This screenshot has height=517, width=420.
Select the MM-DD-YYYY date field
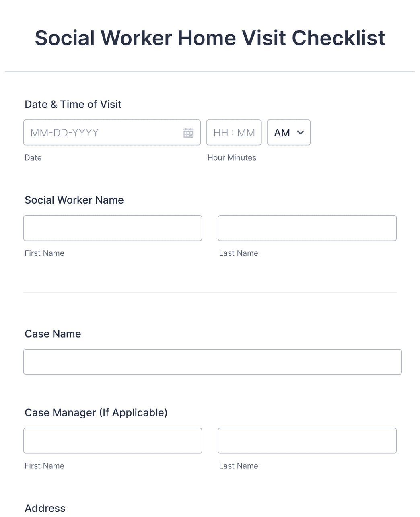point(101,132)
